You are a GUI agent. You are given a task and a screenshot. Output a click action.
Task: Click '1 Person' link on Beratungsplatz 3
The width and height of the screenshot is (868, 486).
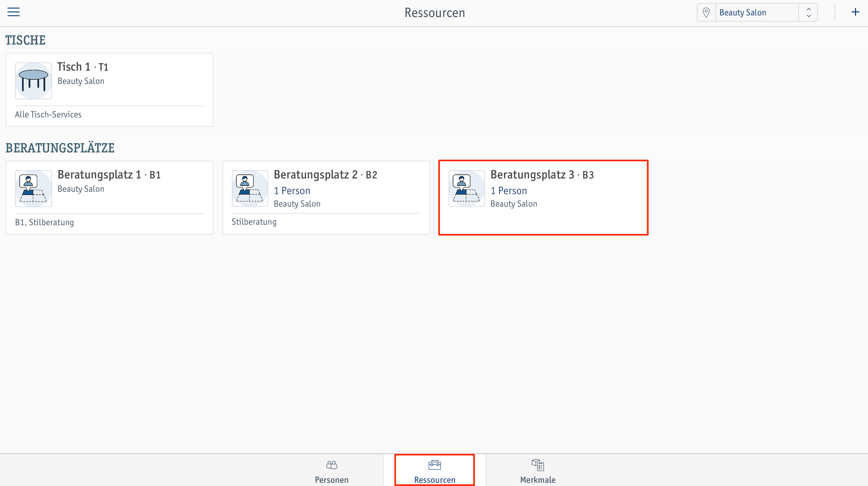pos(508,191)
